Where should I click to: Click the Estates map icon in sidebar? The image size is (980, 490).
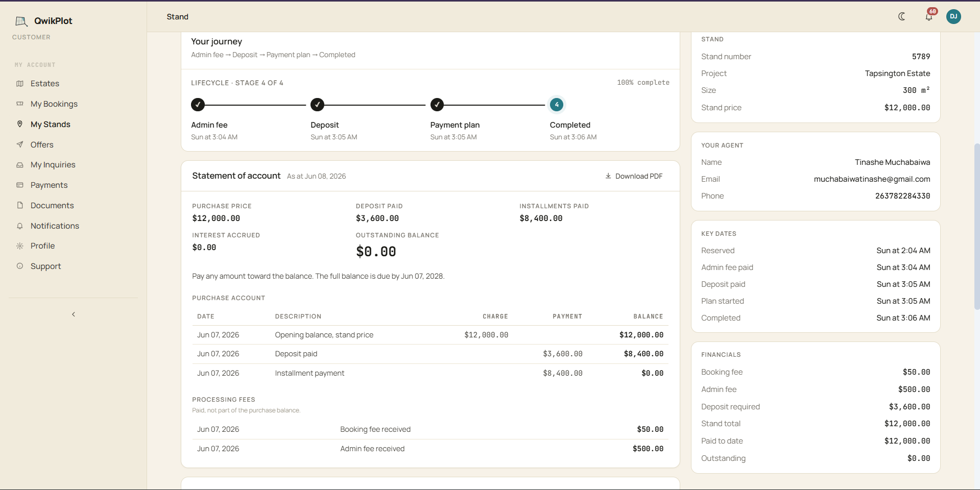click(x=20, y=84)
